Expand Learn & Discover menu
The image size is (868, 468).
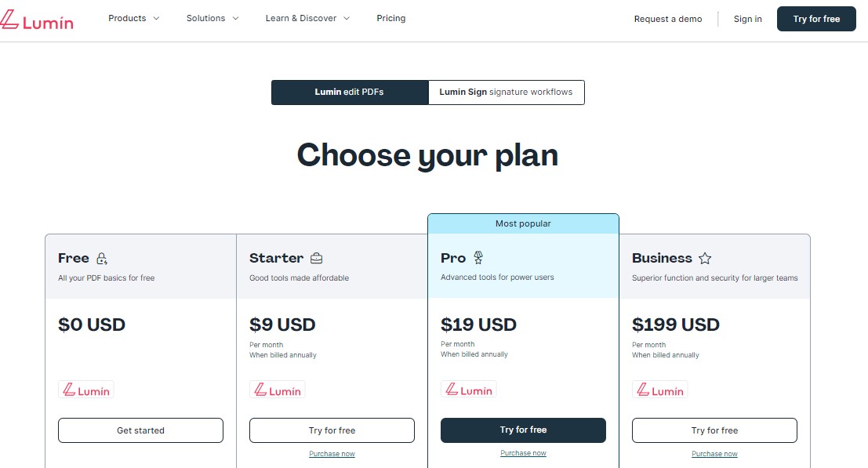tap(307, 19)
